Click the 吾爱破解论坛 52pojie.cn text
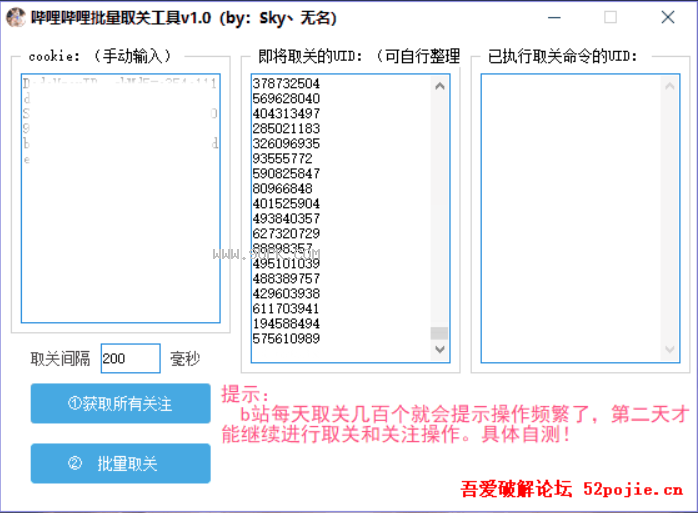Viewport: 698px width, 513px height. (571, 489)
